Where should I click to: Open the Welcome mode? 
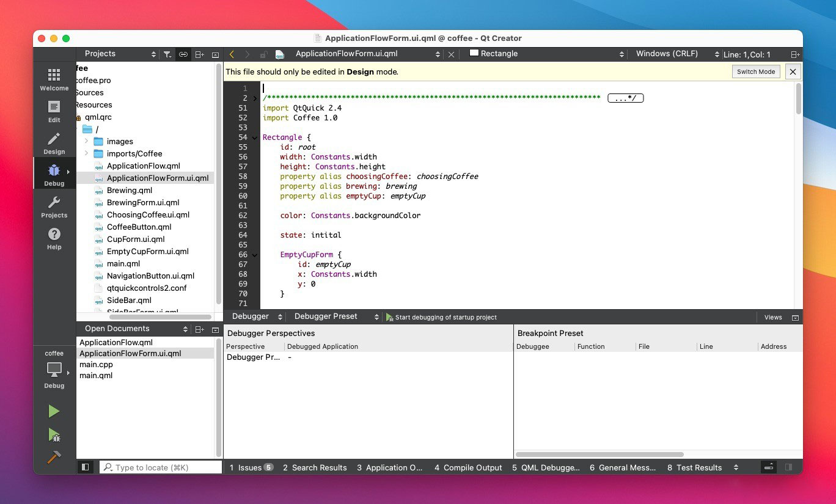click(x=54, y=79)
